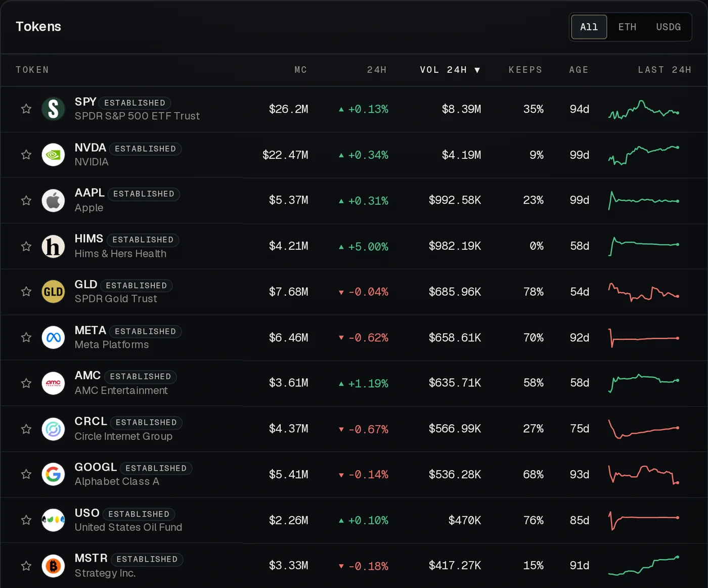
Task: Open the Circle Internet Group token
Action: click(x=123, y=436)
